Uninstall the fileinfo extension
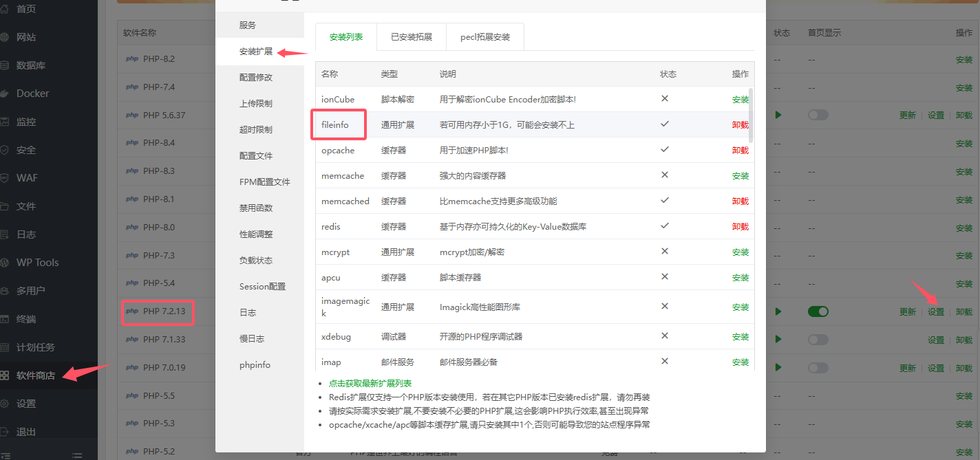This screenshot has height=460, width=980. tap(740, 125)
